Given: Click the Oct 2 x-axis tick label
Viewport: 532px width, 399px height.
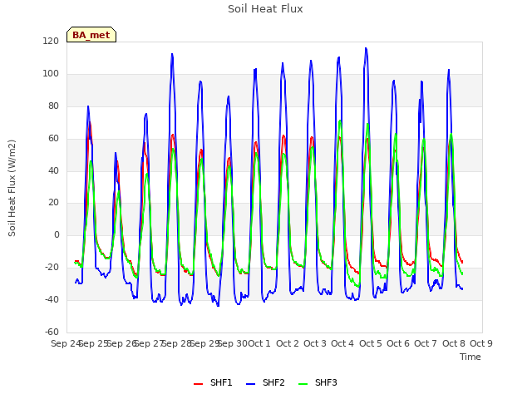Looking at the screenshot, I should click(288, 343).
